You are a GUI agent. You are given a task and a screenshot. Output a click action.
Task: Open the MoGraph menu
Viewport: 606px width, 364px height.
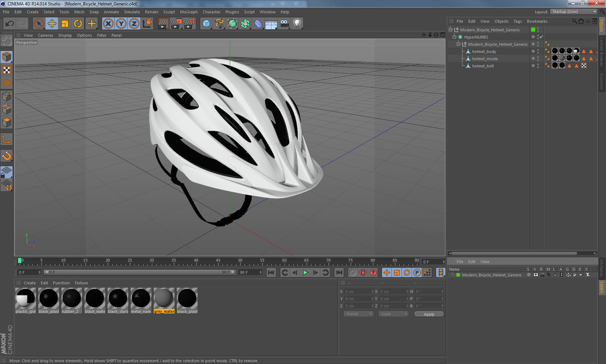click(x=189, y=12)
